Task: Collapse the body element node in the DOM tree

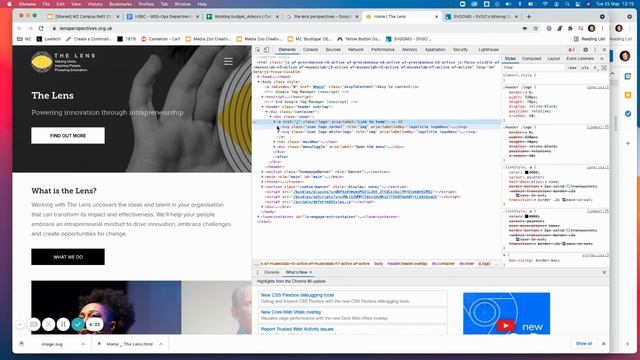Action: (258, 82)
